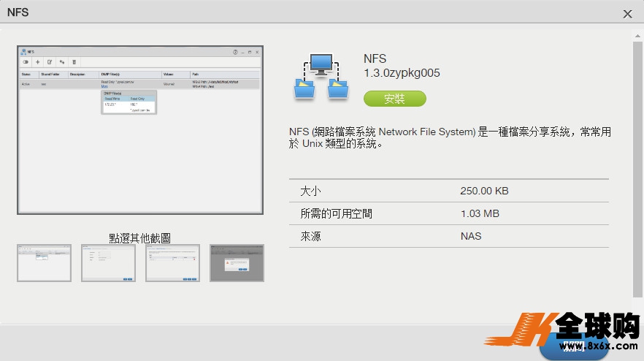
Task: Select the first screenshot thumbnail
Action: pos(44,263)
